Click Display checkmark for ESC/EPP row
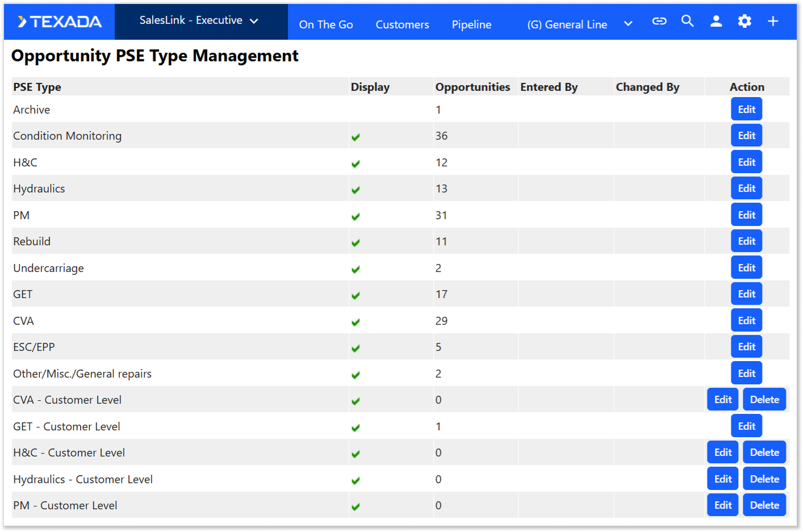The image size is (803, 532). (356, 348)
